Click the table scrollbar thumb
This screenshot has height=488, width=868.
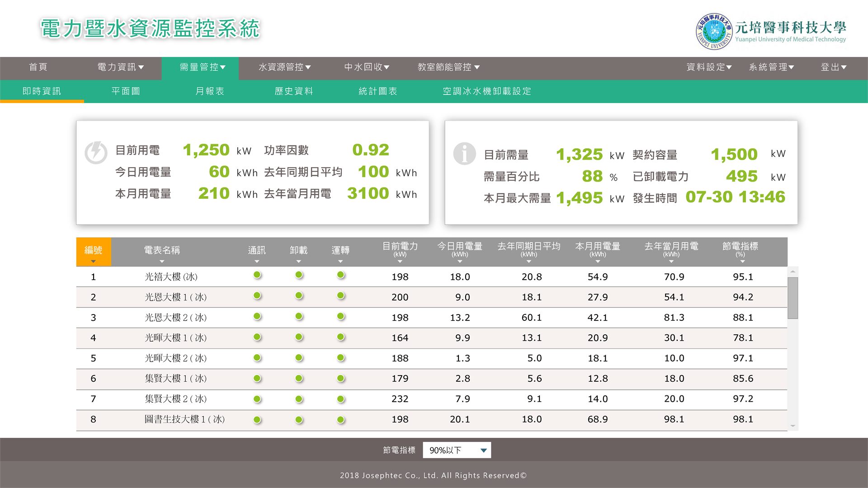[793, 298]
